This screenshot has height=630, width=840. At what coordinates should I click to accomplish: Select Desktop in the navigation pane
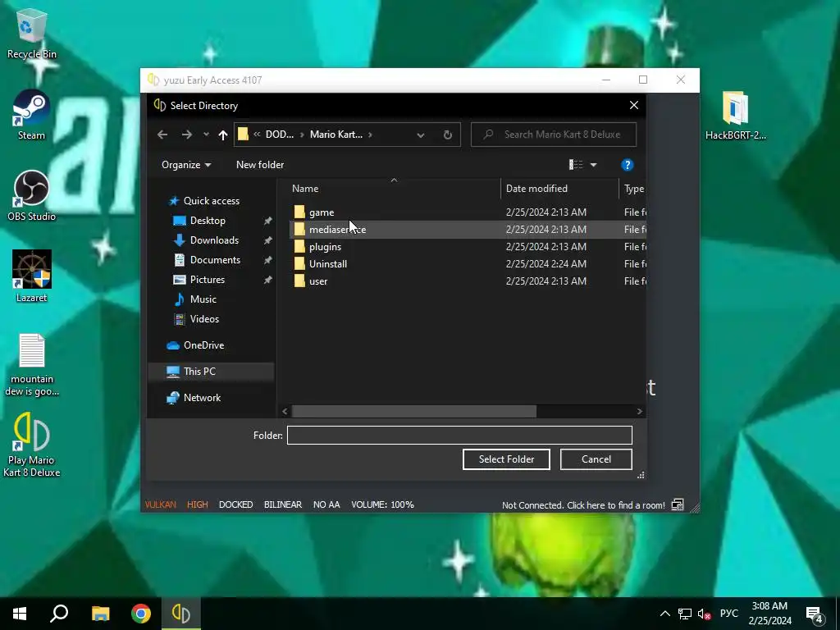click(x=208, y=221)
